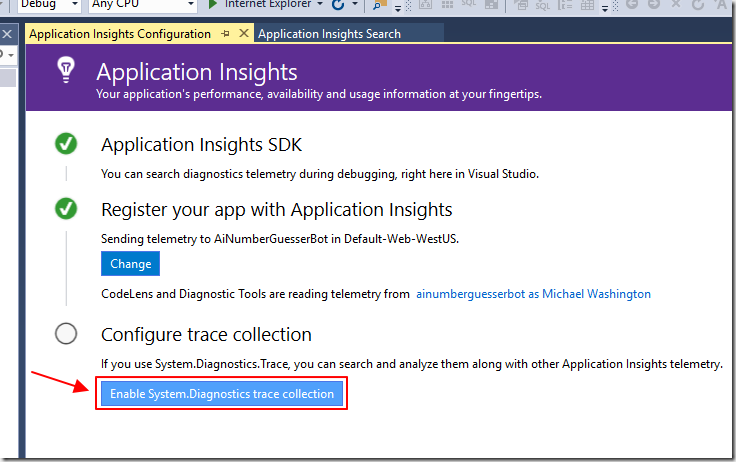Screen dimensions: 736x462
Task: Click the Application Insights SDK heading
Action: click(201, 145)
